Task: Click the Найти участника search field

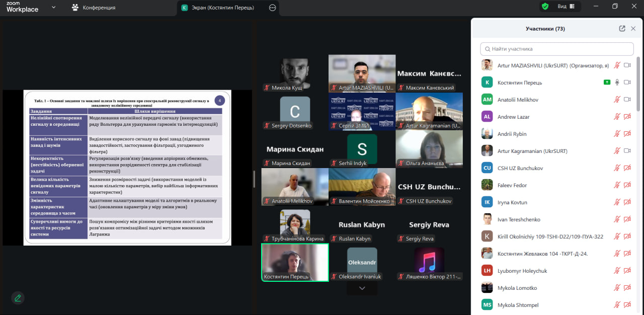Action: point(556,49)
